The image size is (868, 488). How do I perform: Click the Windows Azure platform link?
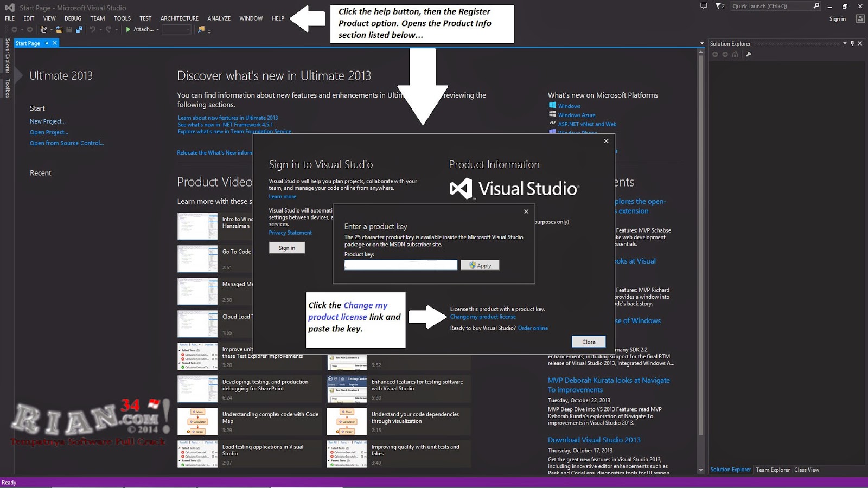pos(577,115)
